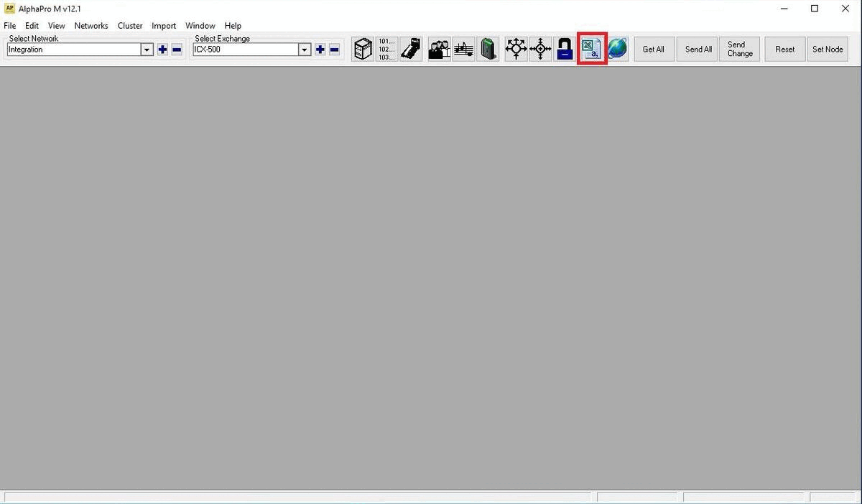Click the Send All button
This screenshot has height=504, width=862.
698,50
